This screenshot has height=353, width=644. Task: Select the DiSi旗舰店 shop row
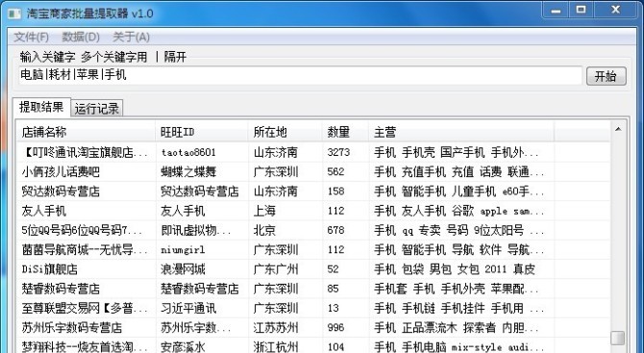313,269
